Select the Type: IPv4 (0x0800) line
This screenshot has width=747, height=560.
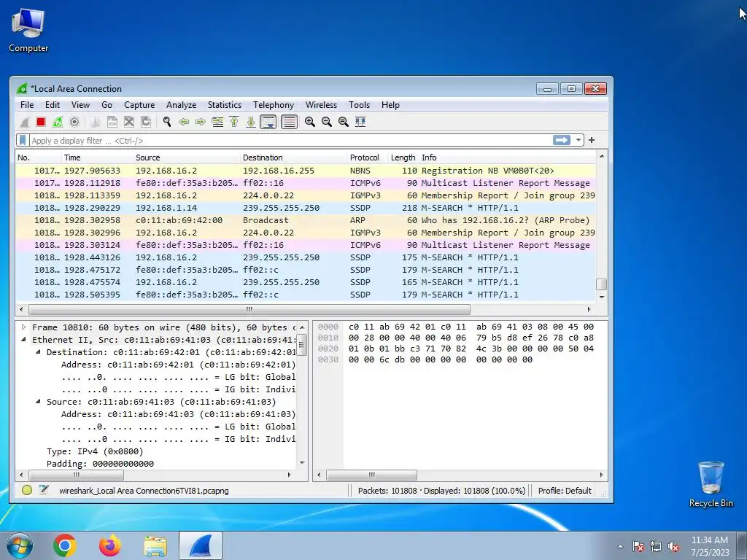(95, 451)
